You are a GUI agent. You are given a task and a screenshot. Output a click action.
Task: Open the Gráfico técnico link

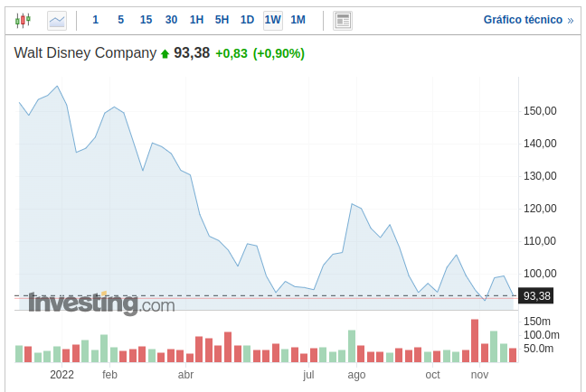coord(528,20)
